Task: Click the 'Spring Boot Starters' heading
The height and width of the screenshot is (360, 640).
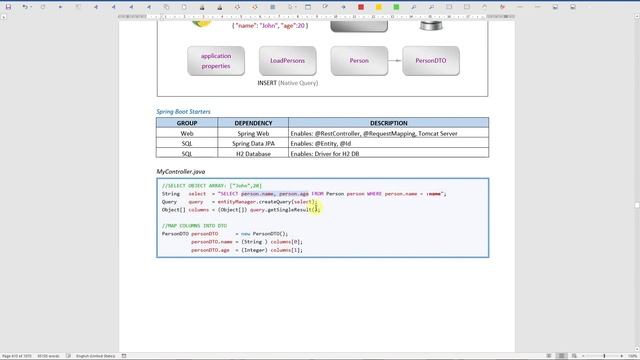Action: 183,111
